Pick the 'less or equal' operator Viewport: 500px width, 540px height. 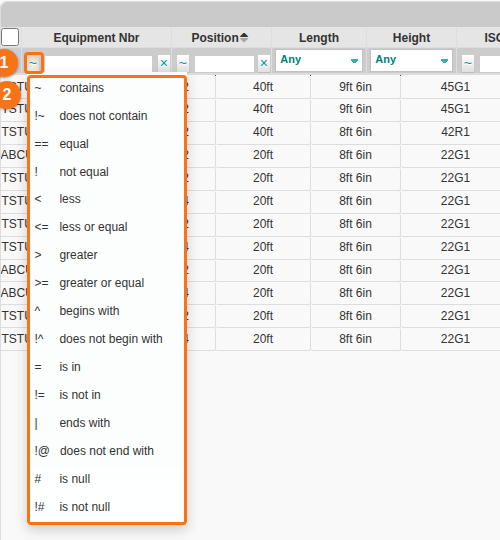[x=107, y=227]
